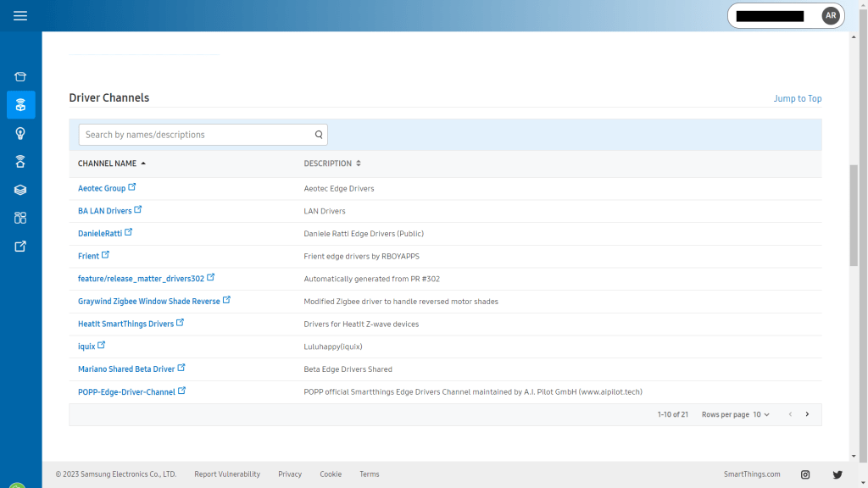This screenshot has height=488, width=868.
Task: Open the AR user account menu
Action: coord(830,16)
